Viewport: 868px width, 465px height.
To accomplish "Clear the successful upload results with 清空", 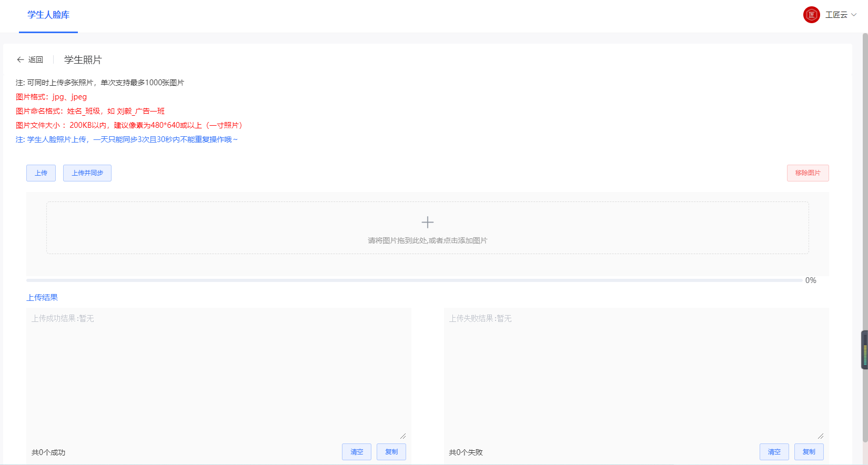I will [x=357, y=452].
